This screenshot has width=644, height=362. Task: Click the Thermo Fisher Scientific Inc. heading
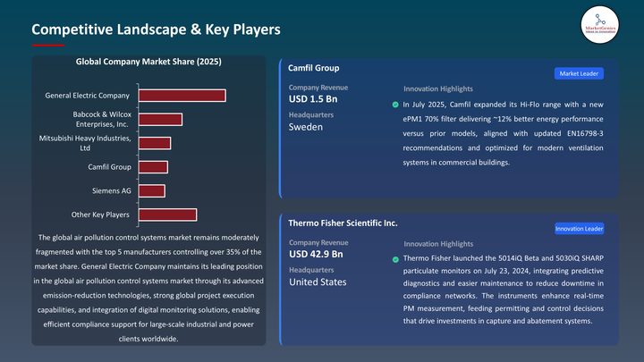pos(343,223)
